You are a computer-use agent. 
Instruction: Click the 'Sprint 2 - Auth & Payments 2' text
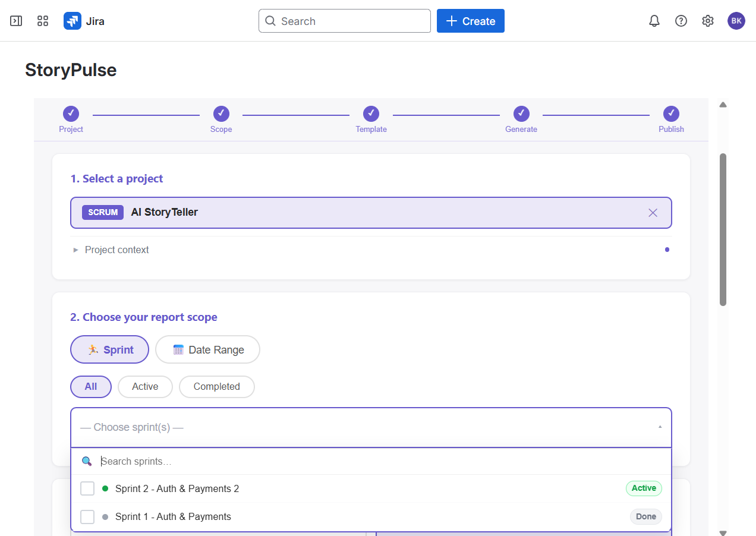(177, 488)
